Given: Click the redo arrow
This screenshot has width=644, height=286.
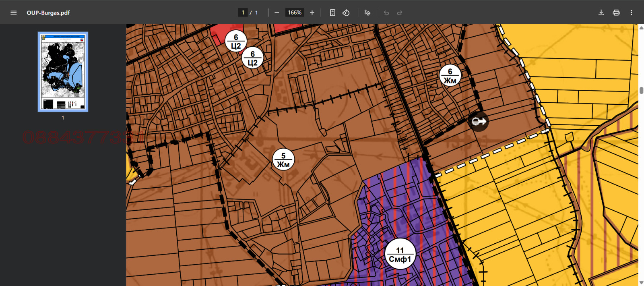Looking at the screenshot, I should coord(400,13).
